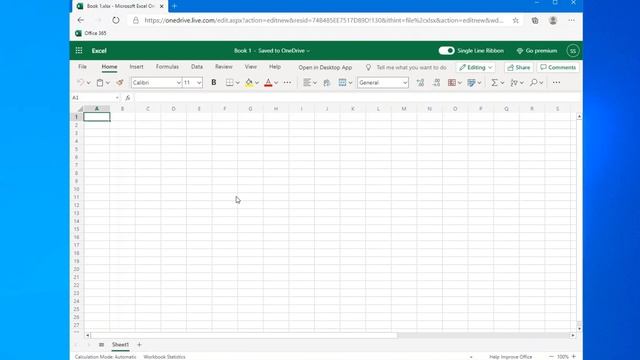Expand the Undo dropdown arrow
The width and height of the screenshot is (640, 360).
(x=88, y=83)
